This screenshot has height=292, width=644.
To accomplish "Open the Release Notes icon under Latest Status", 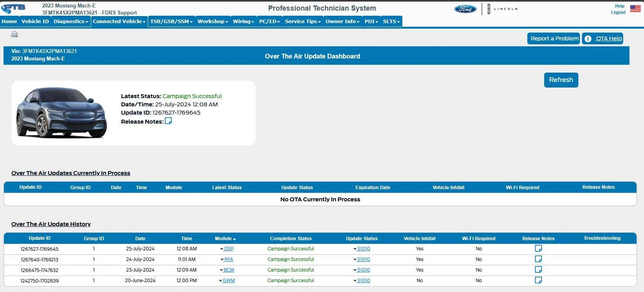I will tap(168, 121).
